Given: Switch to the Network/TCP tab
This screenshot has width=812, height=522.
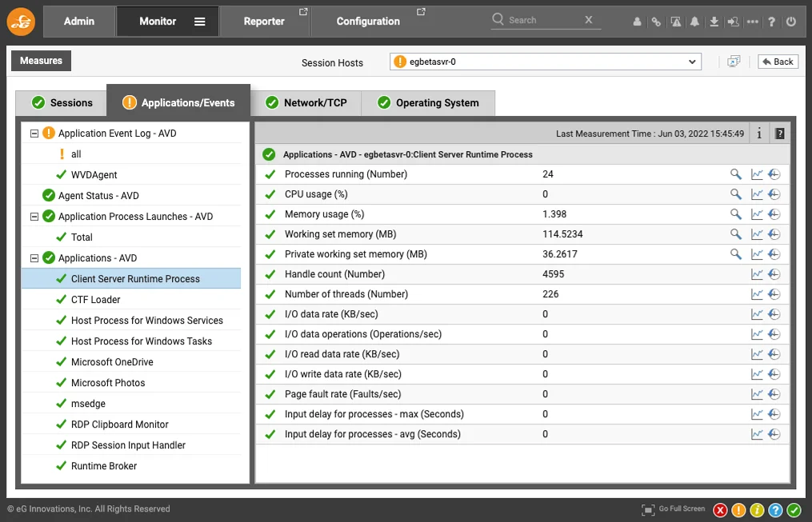Looking at the screenshot, I should click(306, 103).
